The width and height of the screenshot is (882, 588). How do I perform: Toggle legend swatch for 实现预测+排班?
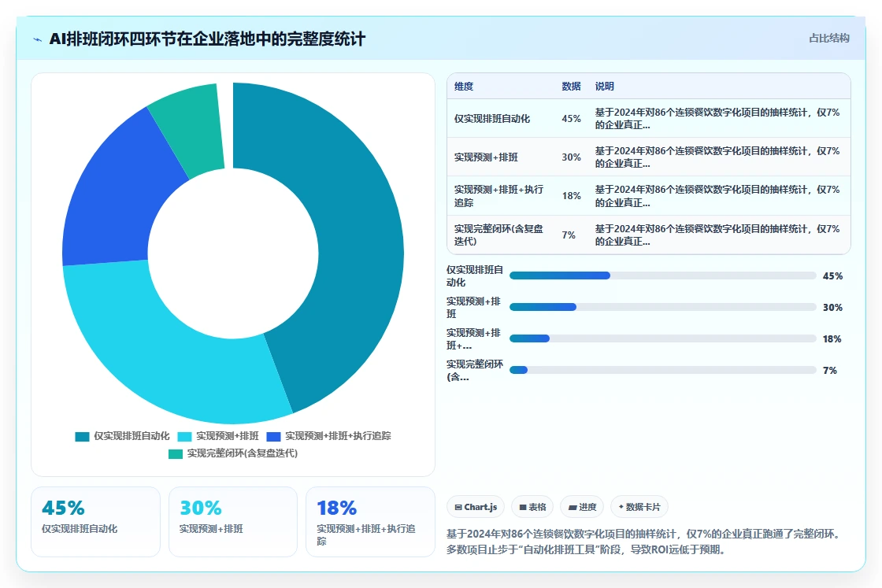tap(184, 437)
